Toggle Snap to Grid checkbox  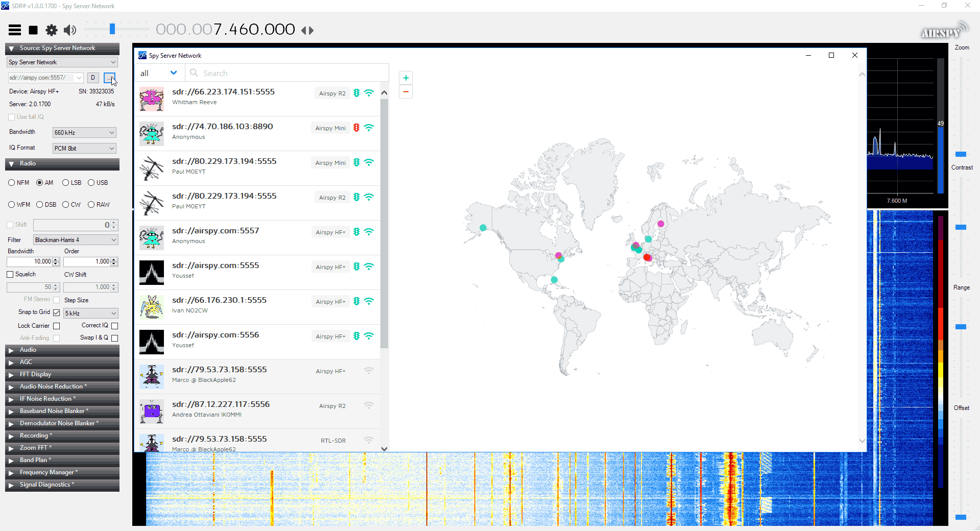[57, 312]
